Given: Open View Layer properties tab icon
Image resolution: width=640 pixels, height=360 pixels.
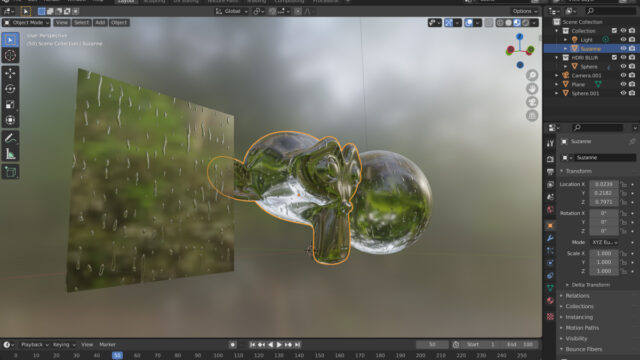Looking at the screenshot, I should coord(550,184).
